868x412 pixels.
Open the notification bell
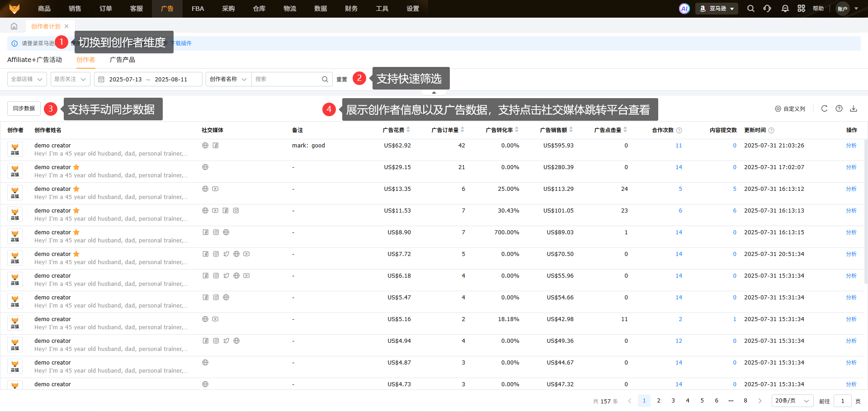pyautogui.click(x=785, y=9)
